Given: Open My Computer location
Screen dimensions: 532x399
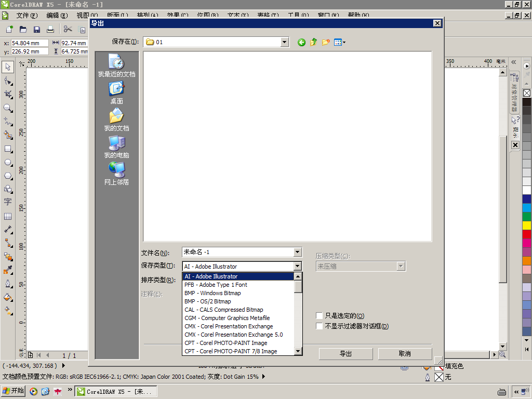Looking at the screenshot, I should coord(116,147).
